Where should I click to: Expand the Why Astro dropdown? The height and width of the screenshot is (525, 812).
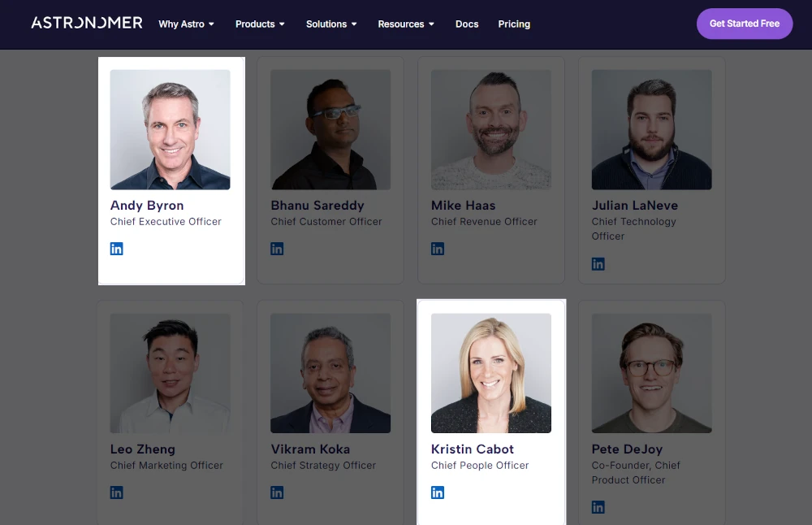[x=187, y=24]
